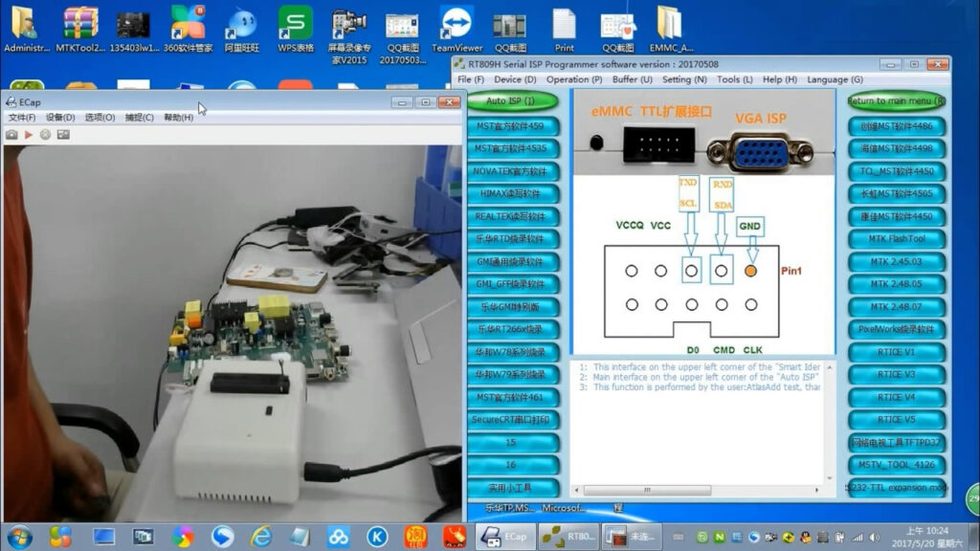Open RT809H Operation (P) menu
The width and height of the screenshot is (980, 551).
(x=574, y=79)
